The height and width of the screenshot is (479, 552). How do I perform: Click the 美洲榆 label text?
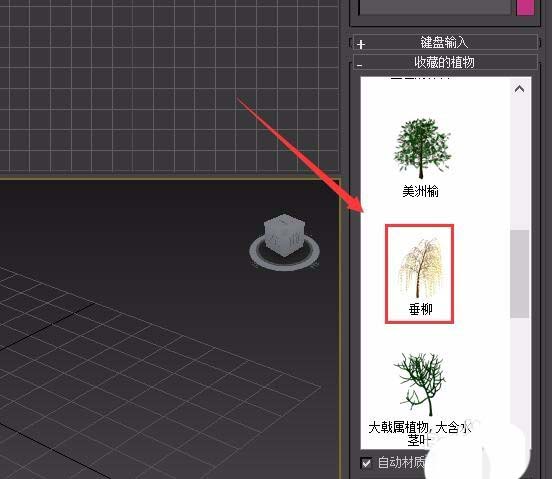point(421,191)
